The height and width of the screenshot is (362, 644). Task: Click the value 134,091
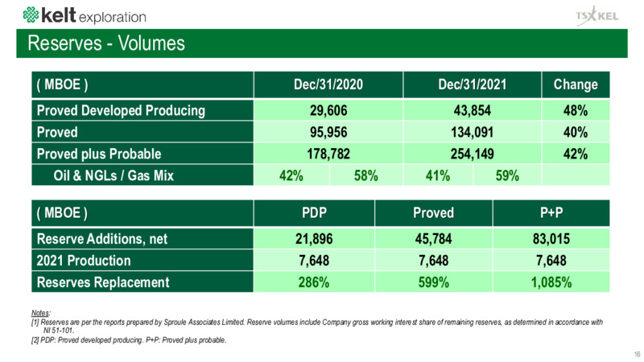[x=473, y=132]
